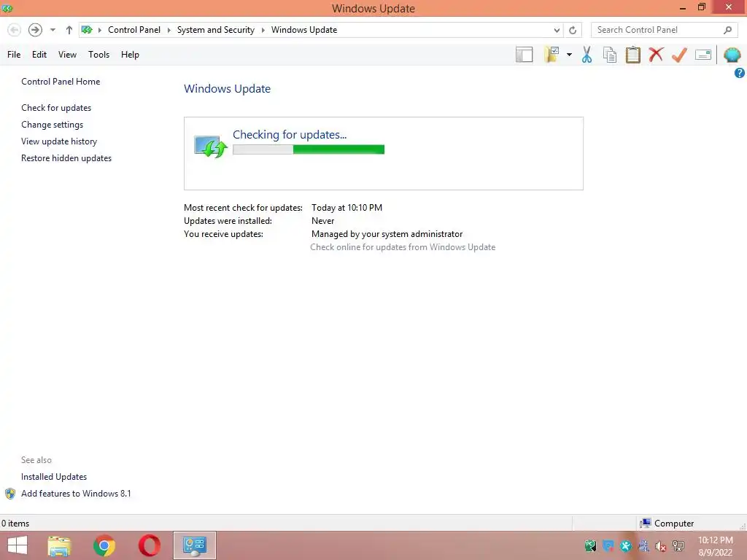Viewport: 747px width, 560px height.
Task: Go up one level with Up arrow
Action: point(69,30)
